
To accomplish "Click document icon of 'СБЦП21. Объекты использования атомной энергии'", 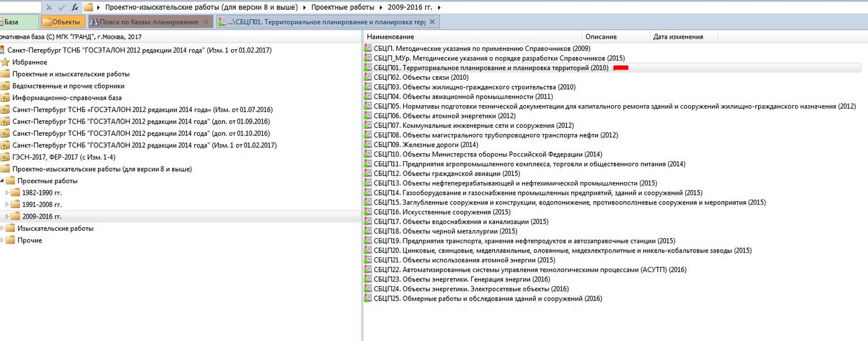I will coord(368,261).
